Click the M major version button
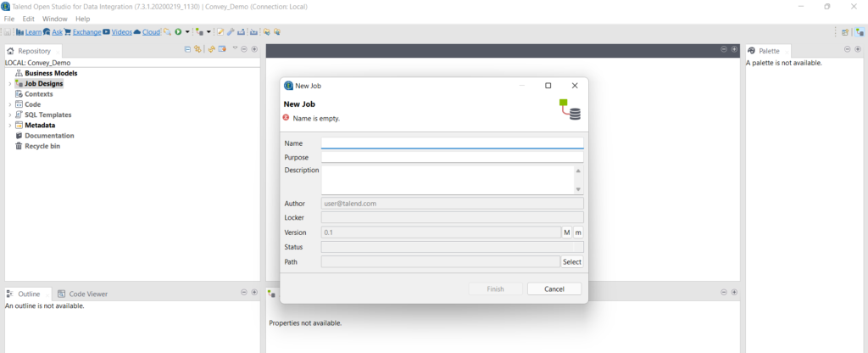The height and width of the screenshot is (353, 868). click(x=567, y=233)
